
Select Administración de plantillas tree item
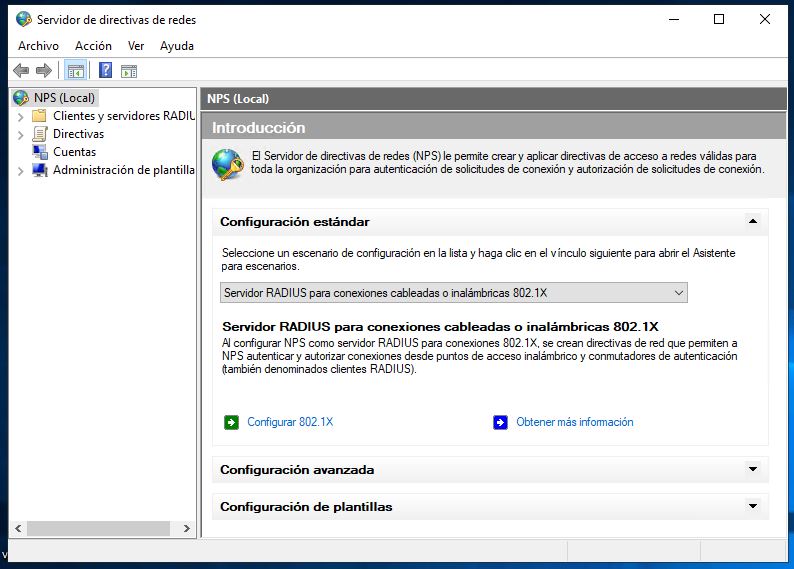(x=124, y=170)
